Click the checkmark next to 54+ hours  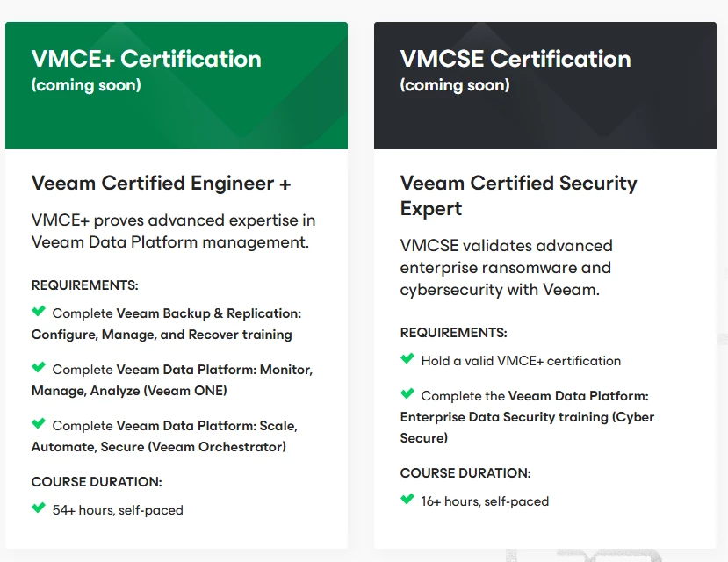39,508
